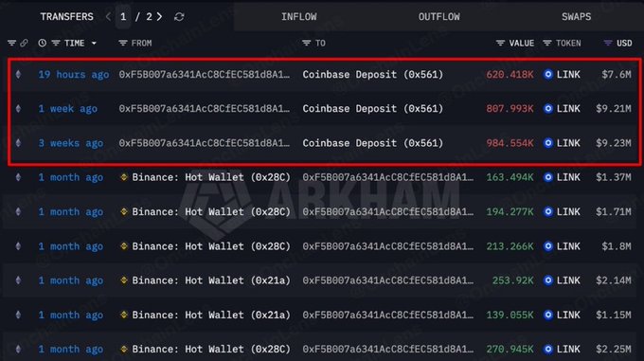
Task: Open sender address on the 620.418K row
Action: pos(205,74)
